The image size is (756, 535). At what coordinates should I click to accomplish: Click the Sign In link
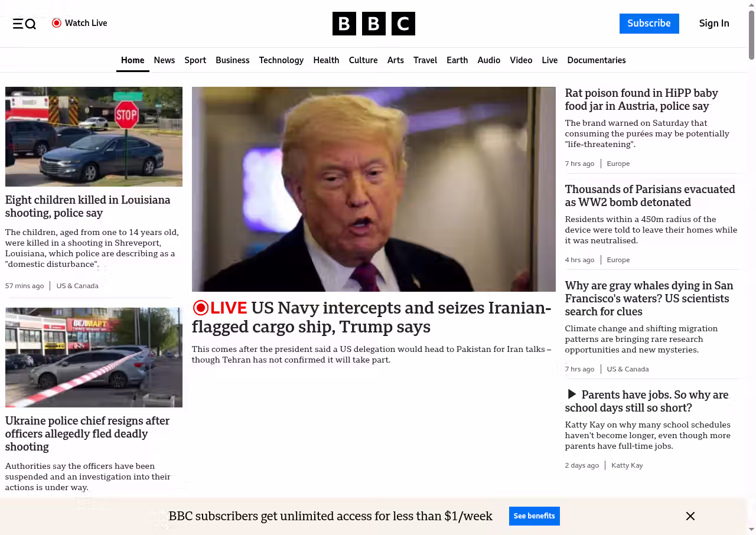[x=713, y=24]
